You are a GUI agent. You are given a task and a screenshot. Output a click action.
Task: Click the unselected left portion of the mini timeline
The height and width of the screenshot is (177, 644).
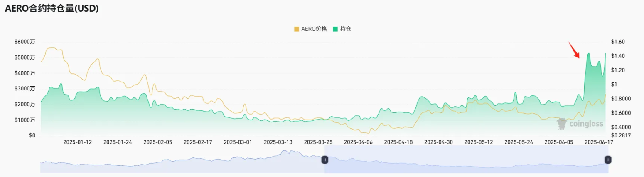[182, 160]
